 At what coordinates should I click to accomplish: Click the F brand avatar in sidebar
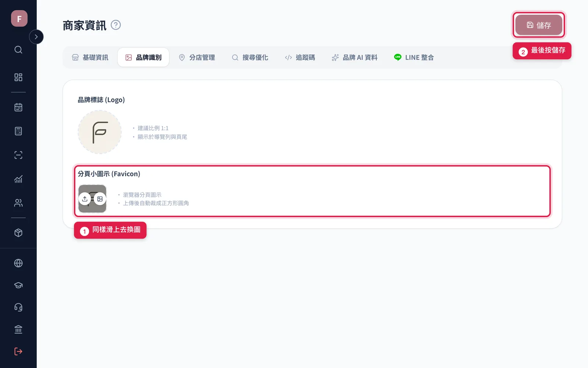(19, 18)
